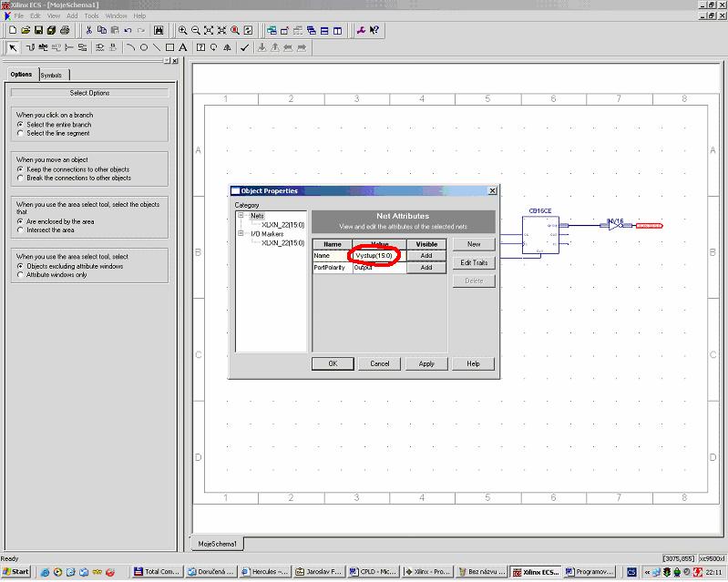Click the Zoom to Full View icon

(x=209, y=31)
